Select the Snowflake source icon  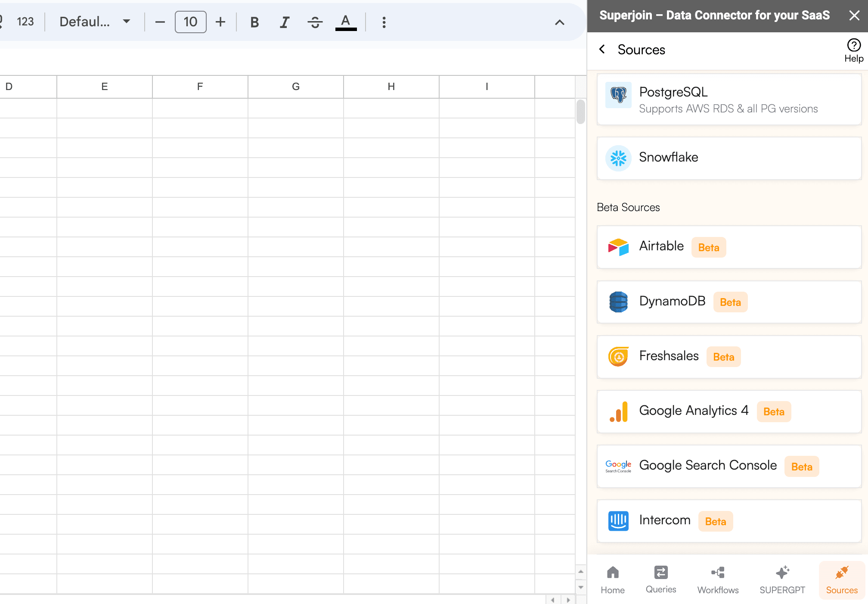618,157
